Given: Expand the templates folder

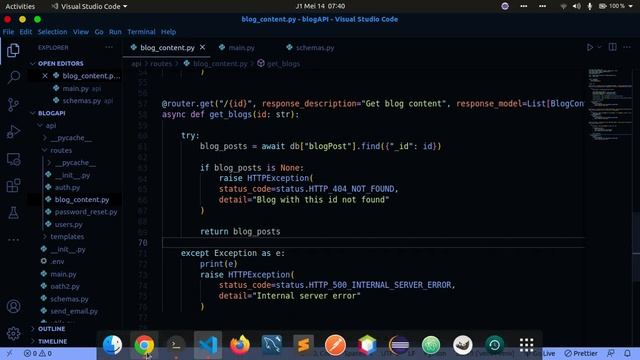Looking at the screenshot, I should (x=44, y=237).
